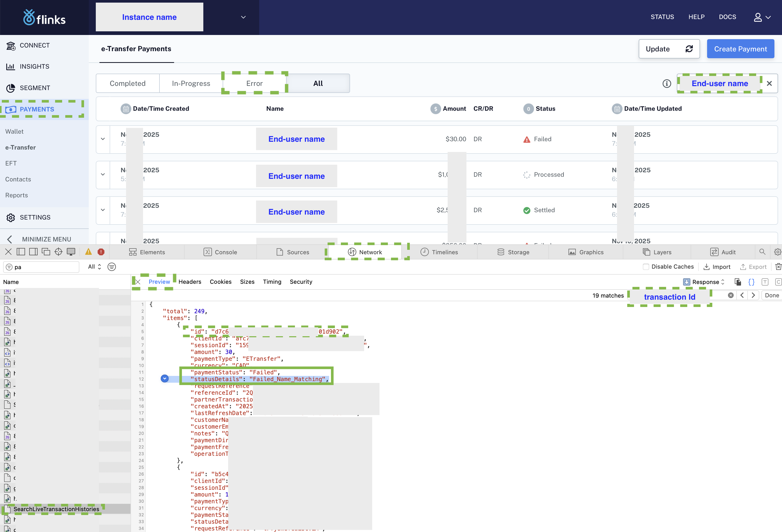Expand the Failed $30.00 payment row

(x=103, y=139)
